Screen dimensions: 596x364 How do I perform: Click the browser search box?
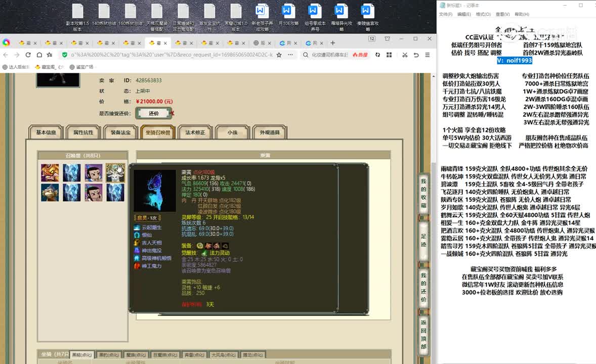(x=330, y=55)
